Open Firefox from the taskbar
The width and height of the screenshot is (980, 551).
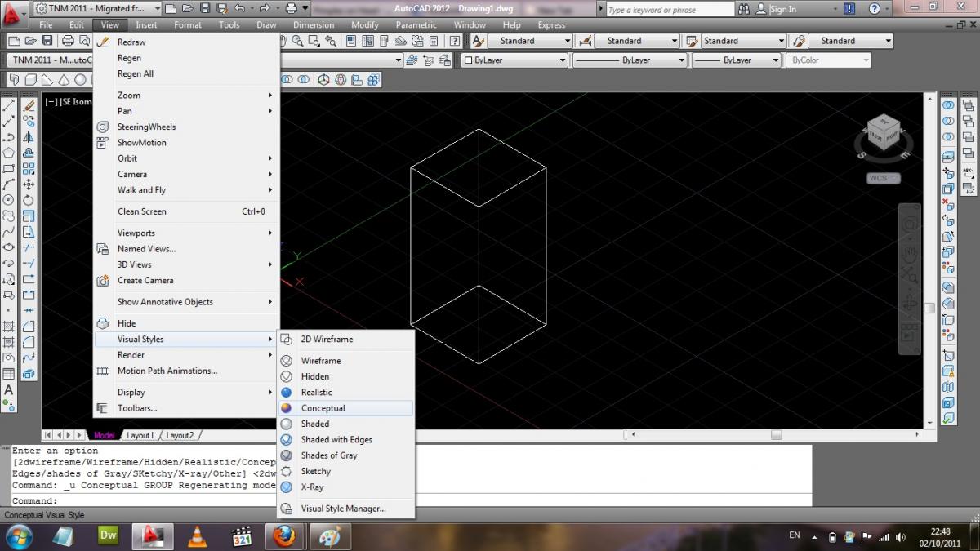(284, 536)
